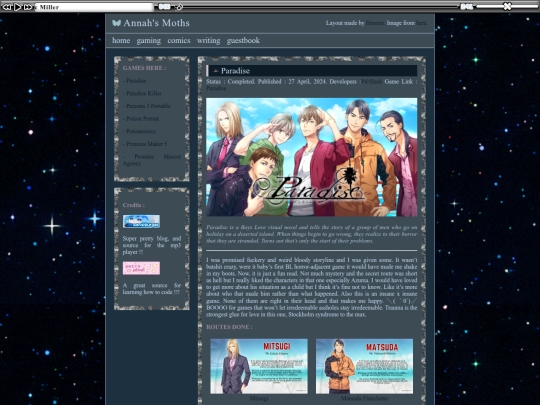Select Persona 3 Portable in the games list
The width and height of the screenshot is (540, 405).
click(147, 106)
